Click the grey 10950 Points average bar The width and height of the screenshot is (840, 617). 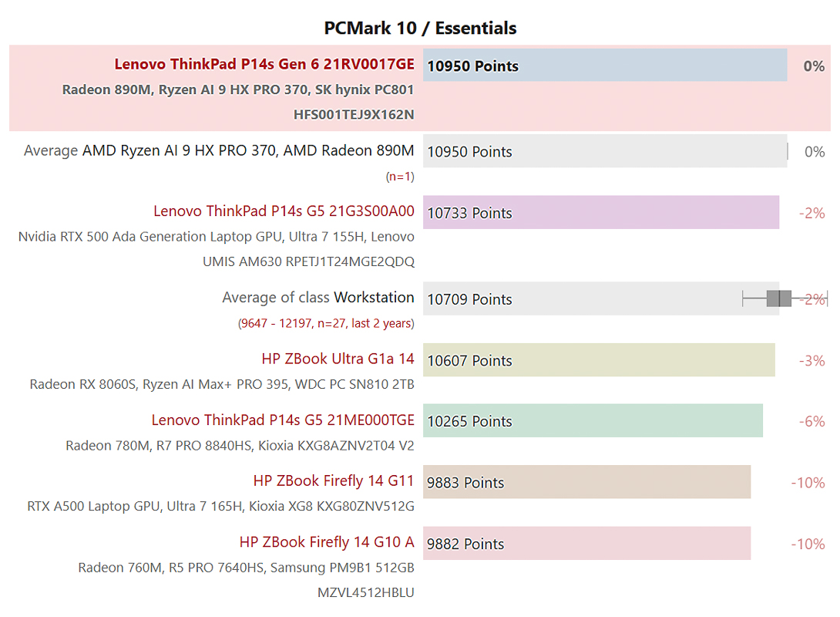pyautogui.click(x=605, y=151)
